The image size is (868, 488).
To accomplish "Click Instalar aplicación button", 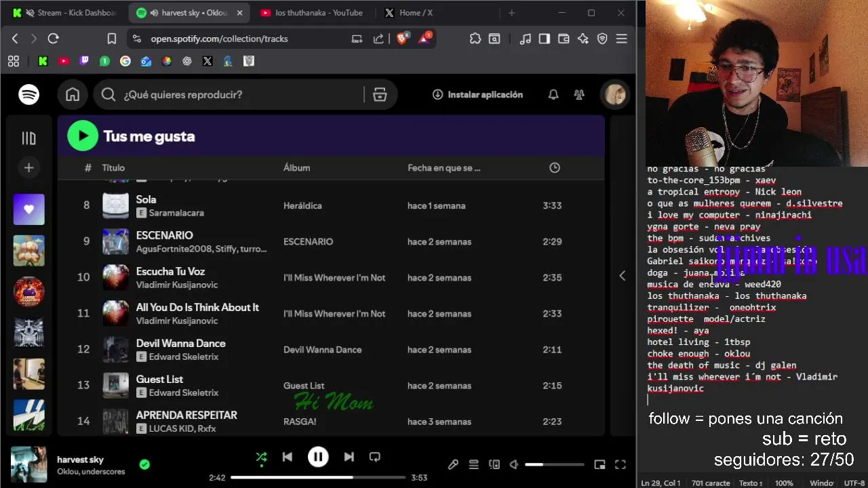I will tap(477, 95).
